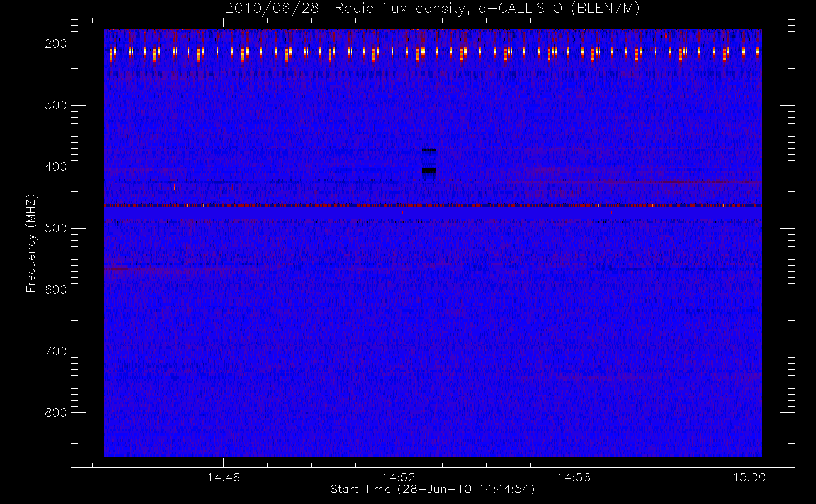The height and width of the screenshot is (504, 816).
Task: Click the large black data gap near 400 MHz
Action: pyautogui.click(x=429, y=171)
